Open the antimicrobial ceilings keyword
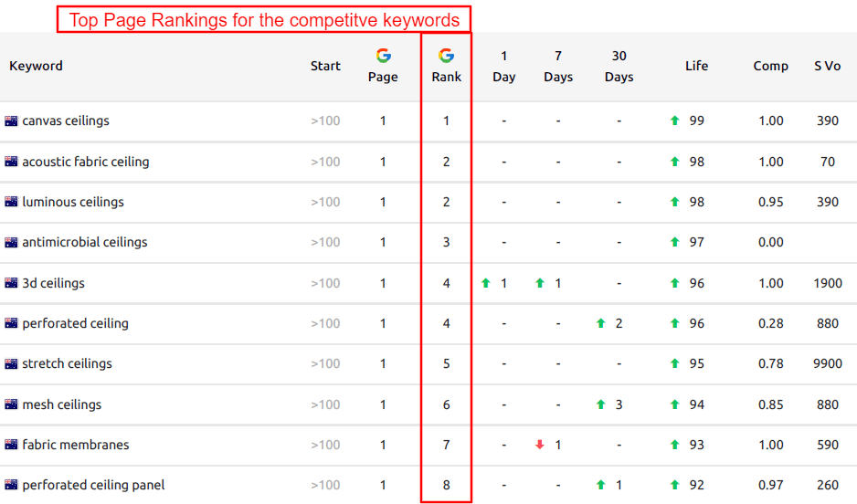Screen dimensions: 857x504 tap(85, 242)
